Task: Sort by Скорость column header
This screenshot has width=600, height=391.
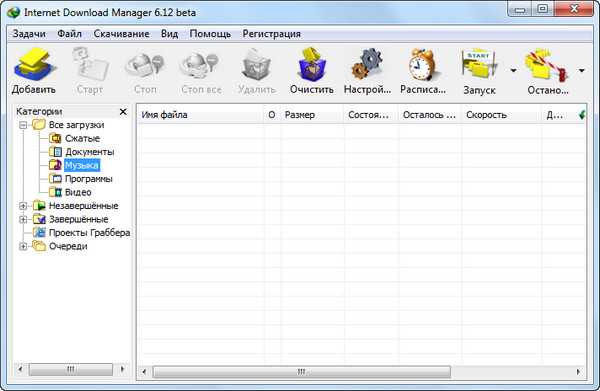Action: (502, 115)
